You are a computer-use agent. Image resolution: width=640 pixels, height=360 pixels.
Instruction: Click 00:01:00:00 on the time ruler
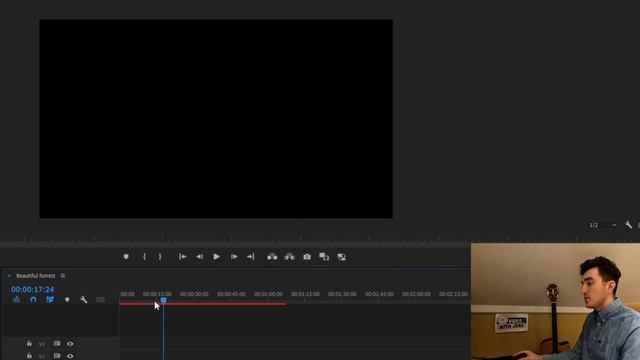click(268, 294)
